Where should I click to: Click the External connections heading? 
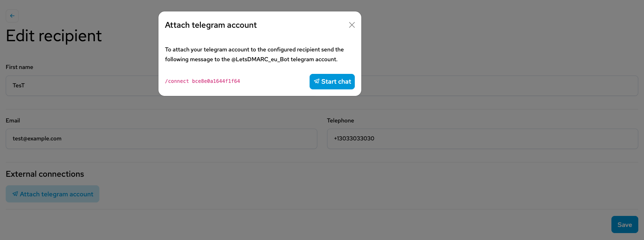(x=45, y=174)
